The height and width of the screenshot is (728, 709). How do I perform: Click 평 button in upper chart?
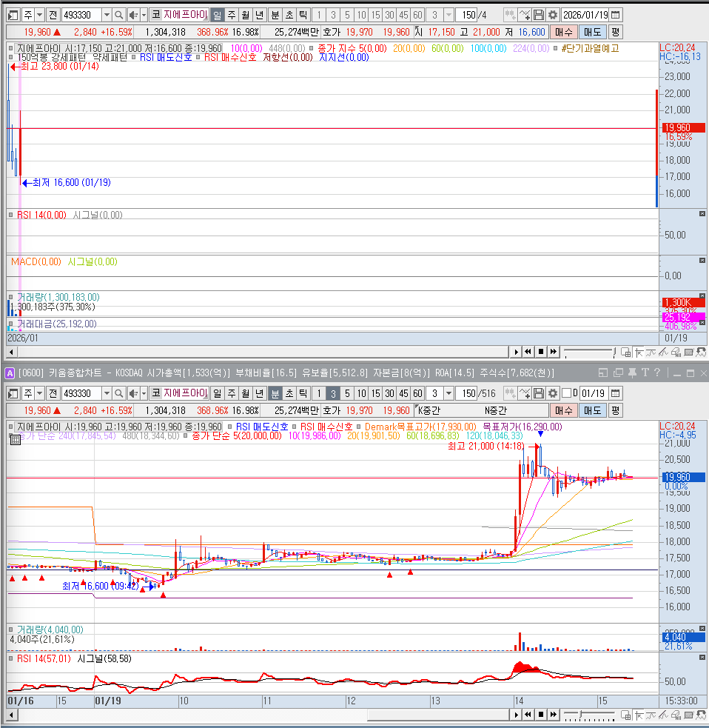615,32
